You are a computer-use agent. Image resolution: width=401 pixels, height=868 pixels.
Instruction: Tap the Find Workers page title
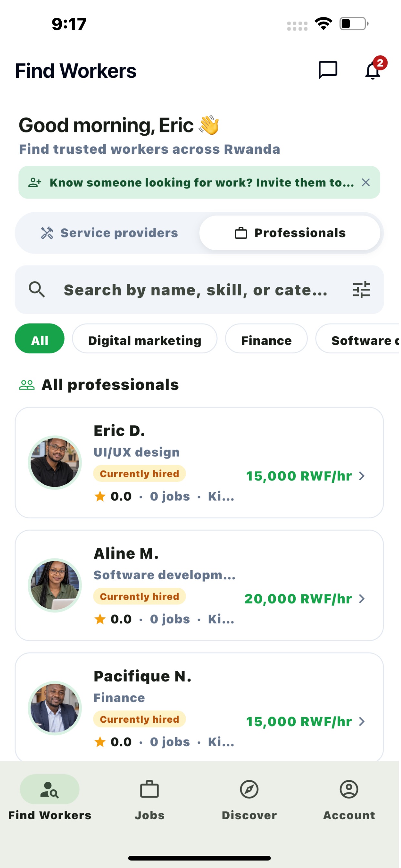click(76, 71)
